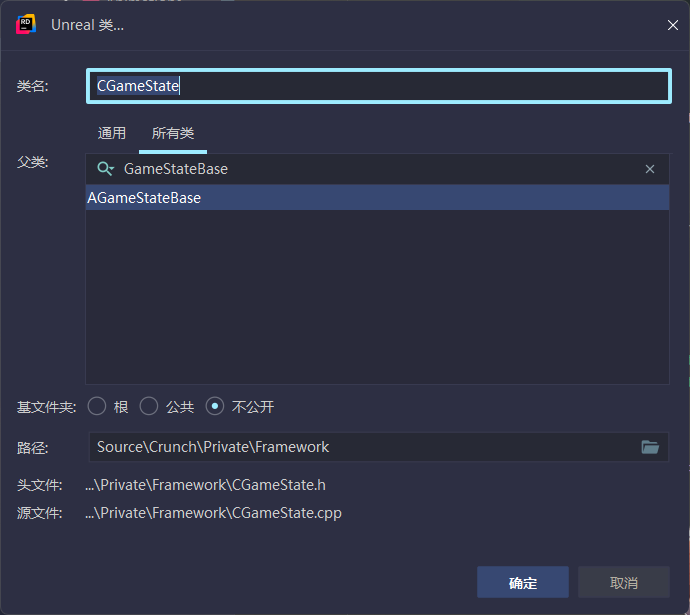Select the 公共 base folder radio button
Image resolution: width=690 pixels, height=615 pixels.
click(x=149, y=406)
